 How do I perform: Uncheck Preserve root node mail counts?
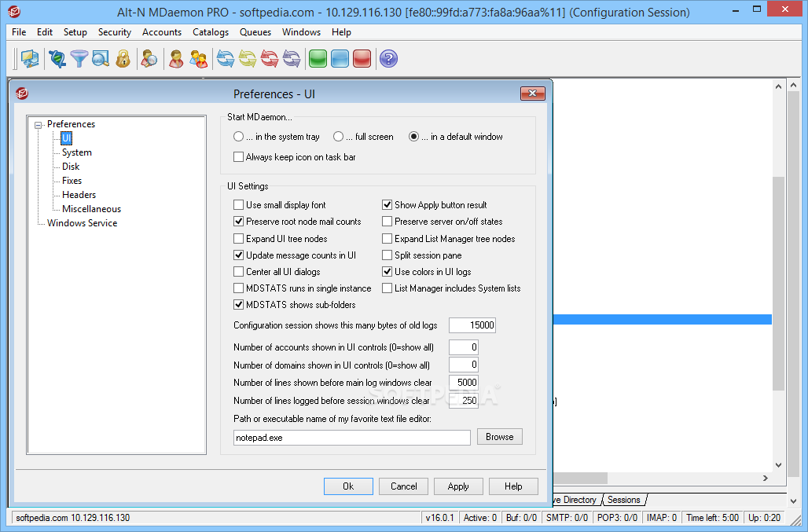click(239, 222)
